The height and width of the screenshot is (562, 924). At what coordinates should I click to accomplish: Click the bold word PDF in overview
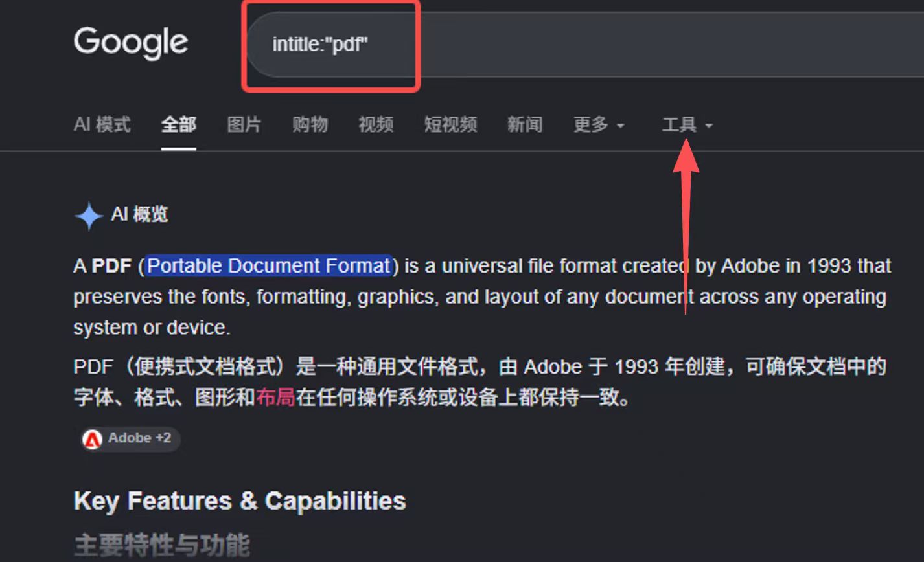click(x=112, y=266)
